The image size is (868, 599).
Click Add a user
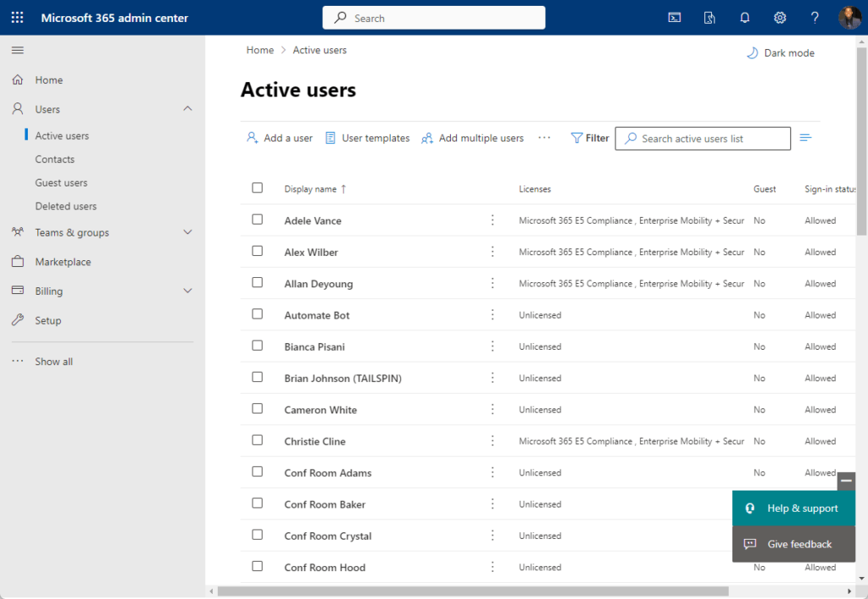tap(280, 138)
